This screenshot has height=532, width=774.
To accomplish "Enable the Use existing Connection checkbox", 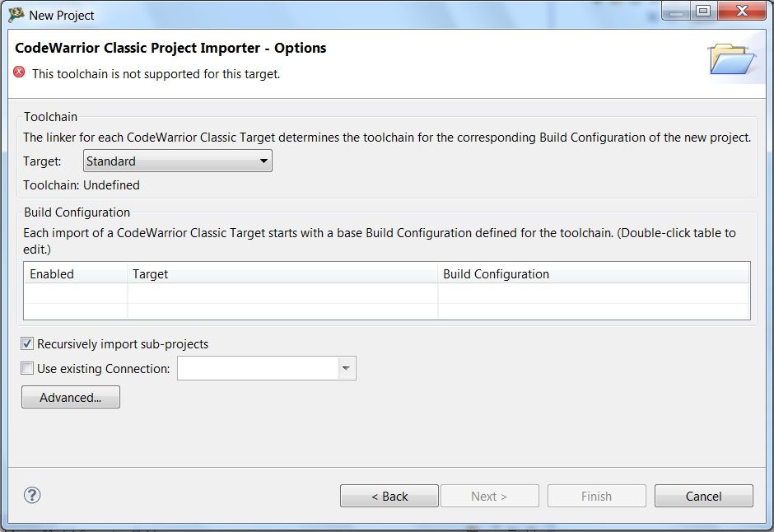I will (28, 369).
